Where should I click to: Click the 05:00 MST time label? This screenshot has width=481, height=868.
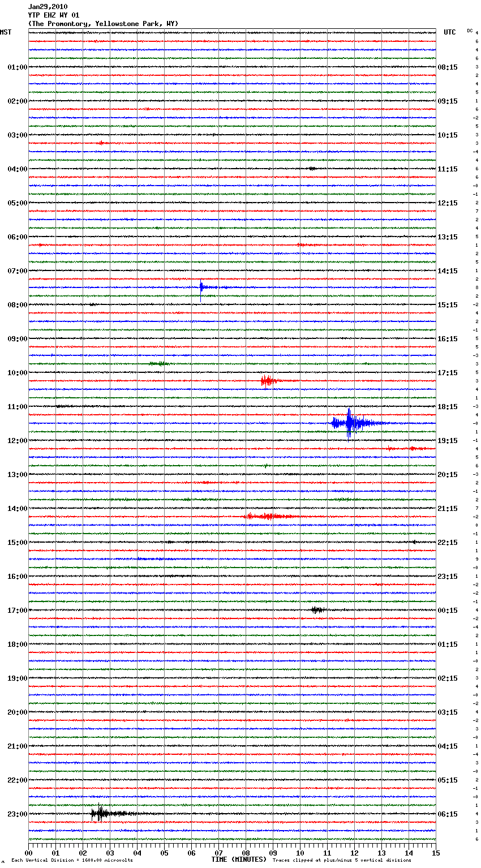click(x=18, y=203)
